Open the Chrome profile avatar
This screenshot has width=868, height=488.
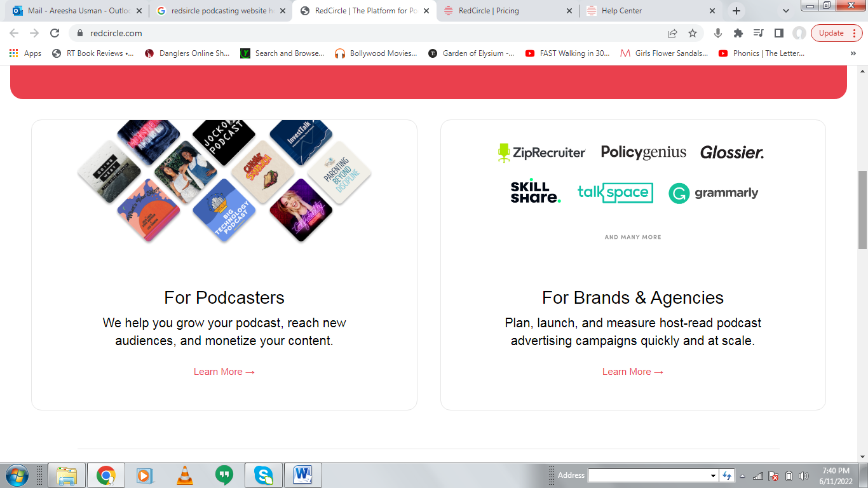click(799, 33)
